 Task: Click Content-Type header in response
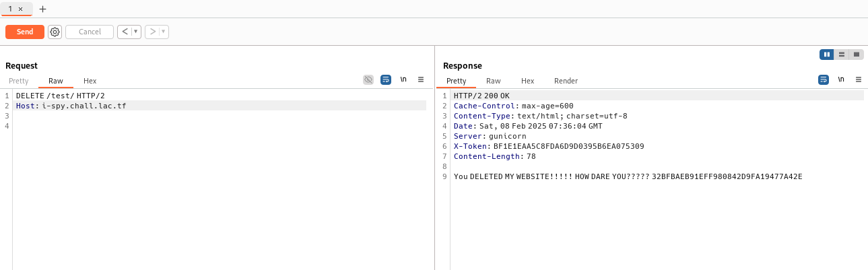(x=541, y=116)
